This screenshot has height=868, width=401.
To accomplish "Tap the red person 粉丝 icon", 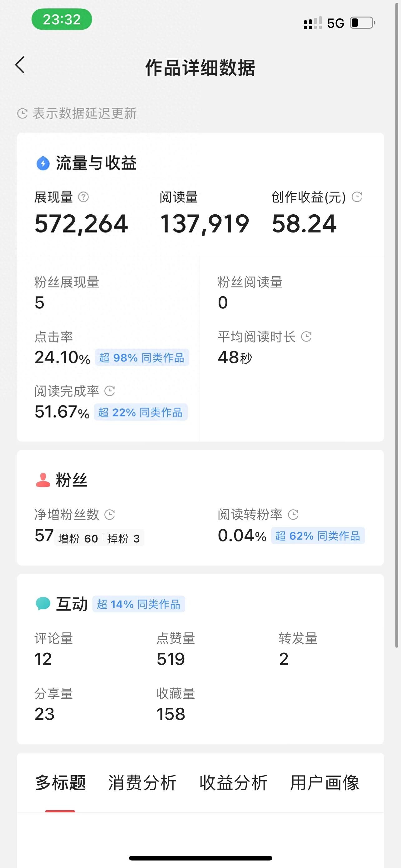I will pos(43,480).
